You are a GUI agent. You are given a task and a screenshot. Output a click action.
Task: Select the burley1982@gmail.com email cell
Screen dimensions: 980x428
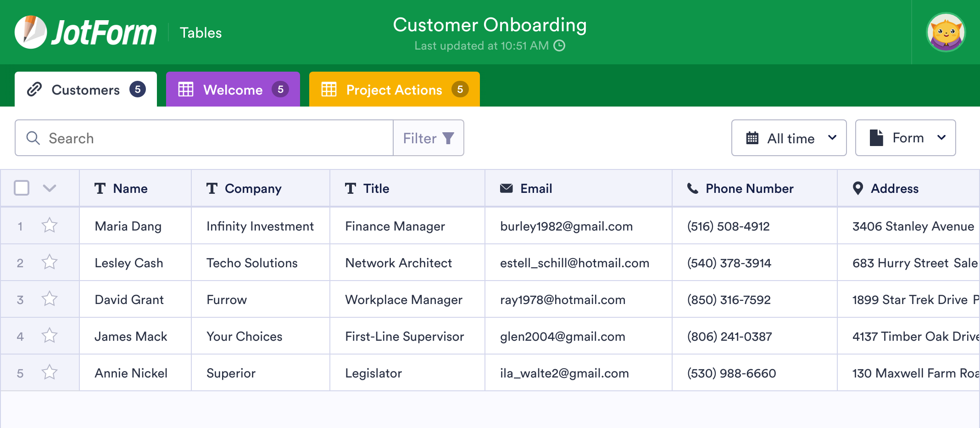pyautogui.click(x=566, y=226)
